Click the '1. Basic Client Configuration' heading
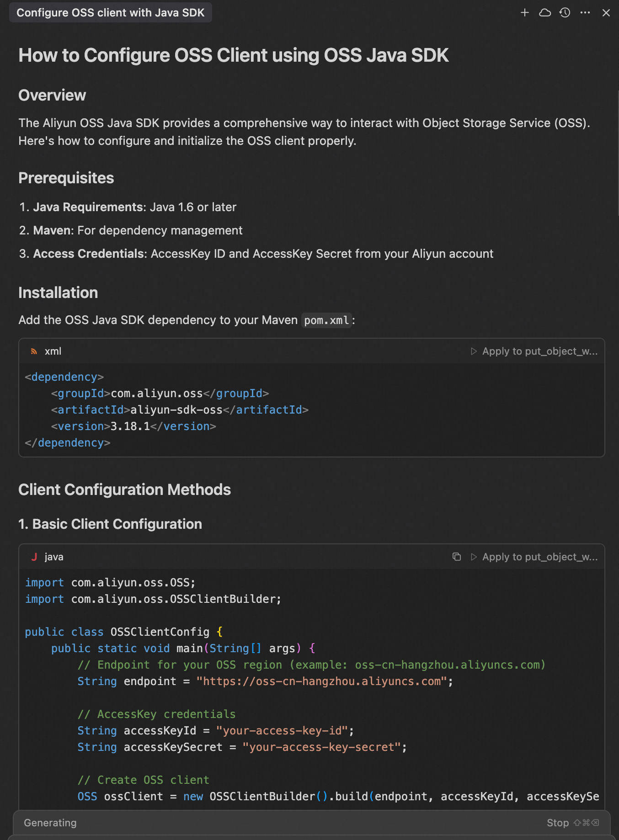Viewport: 619px width, 840px height. click(x=110, y=524)
